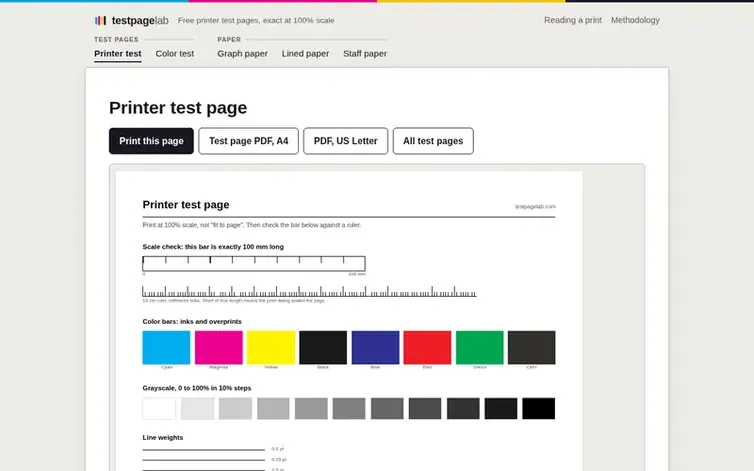Switch to the Color test tab
Image resolution: width=754 pixels, height=471 pixels.
click(175, 53)
